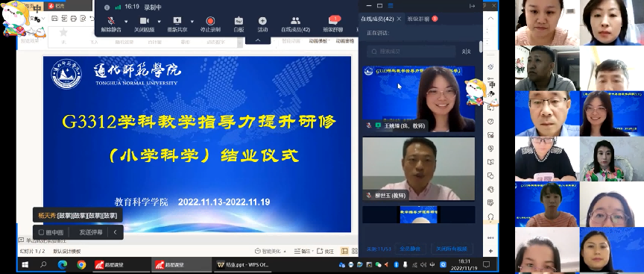Open share options arrow beside 重新共享
Screen dimensions: 644x274
(192, 21)
